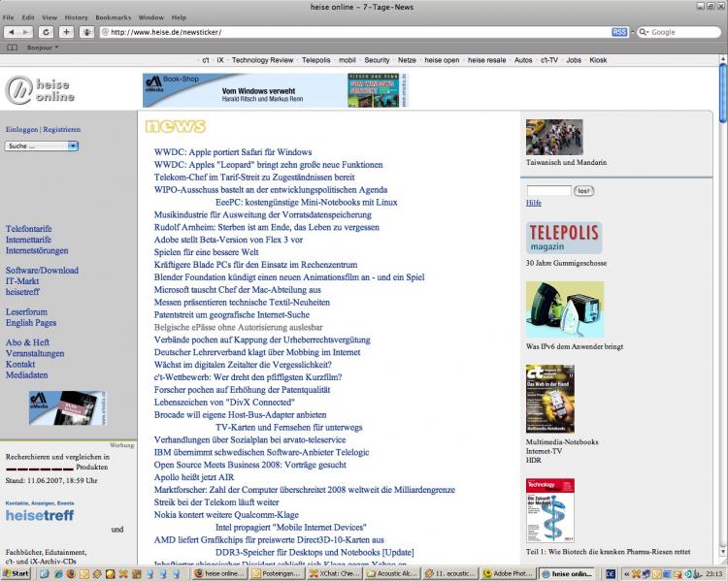The height and width of the screenshot is (582, 728).
Task: Launch Firefox from the quick launch
Action: [x=71, y=574]
